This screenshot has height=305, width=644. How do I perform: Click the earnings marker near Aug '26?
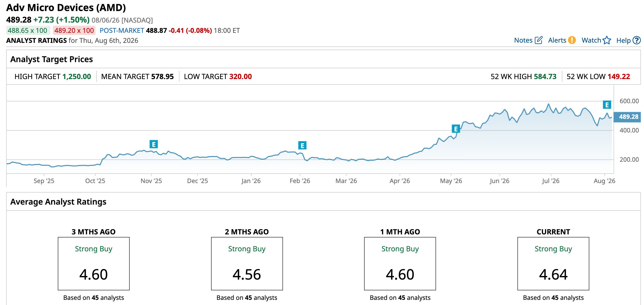(607, 105)
